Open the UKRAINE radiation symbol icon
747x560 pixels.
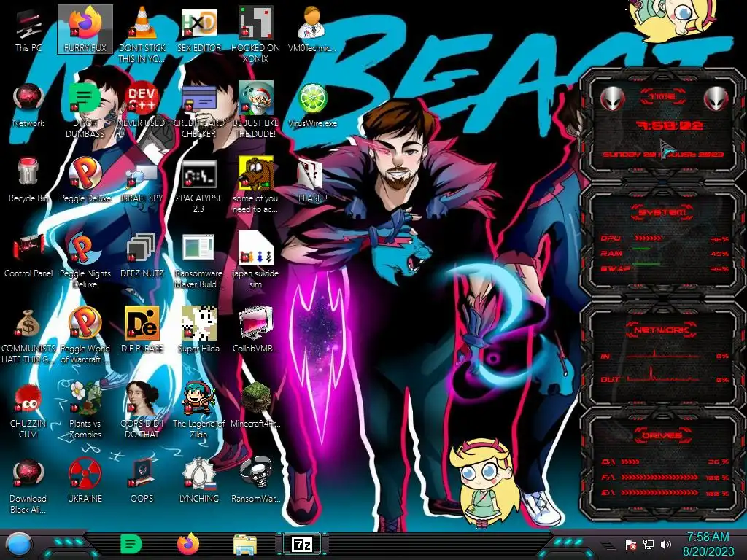coord(85,481)
